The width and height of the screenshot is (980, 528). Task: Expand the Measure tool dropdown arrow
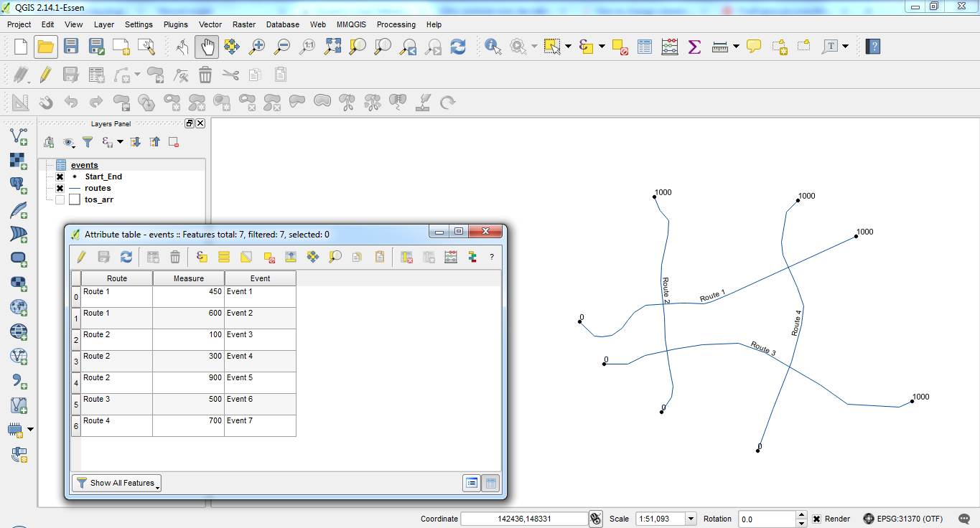click(x=737, y=47)
